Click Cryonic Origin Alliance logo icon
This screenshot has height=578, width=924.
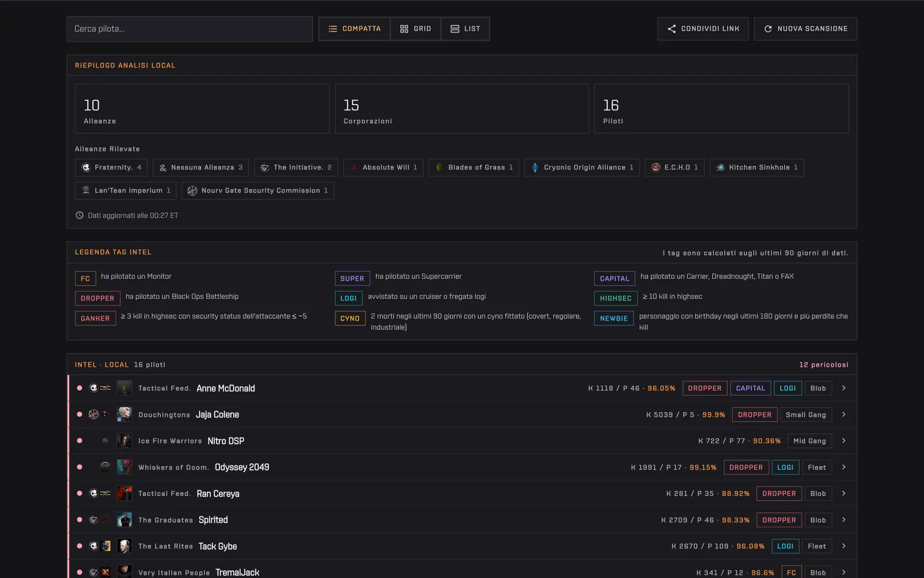[x=535, y=168]
